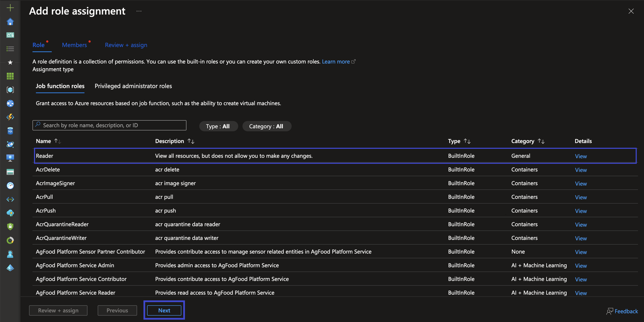View details of the Reader role
This screenshot has width=644, height=322.
point(580,156)
